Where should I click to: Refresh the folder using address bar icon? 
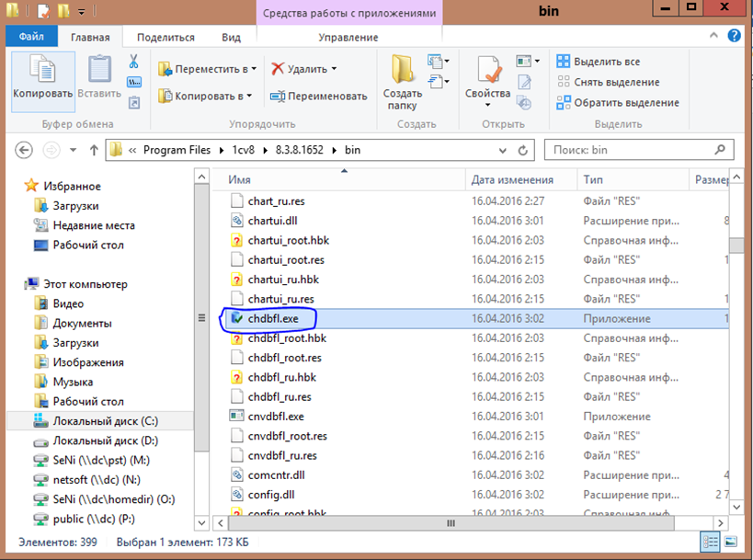522,150
